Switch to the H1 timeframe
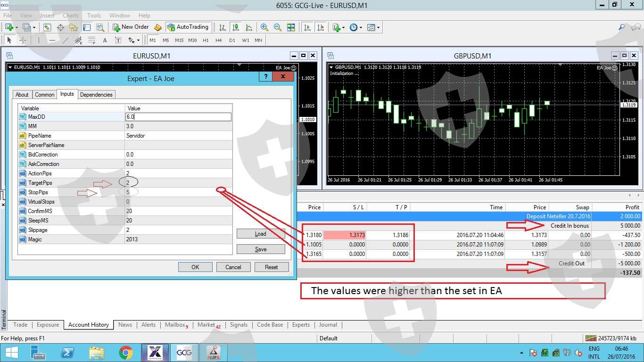Viewport: 644px width, 362px height. pyautogui.click(x=206, y=41)
